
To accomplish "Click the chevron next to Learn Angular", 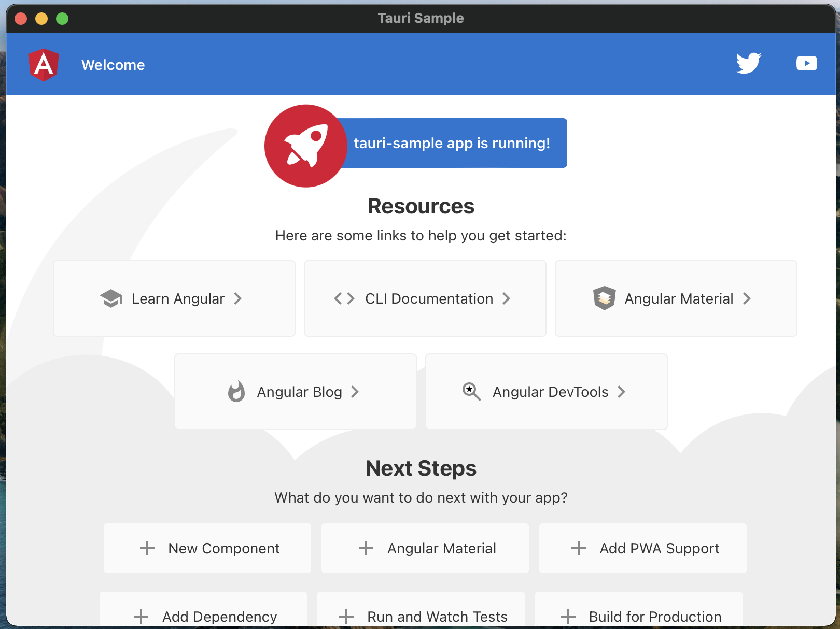I will pos(238,298).
